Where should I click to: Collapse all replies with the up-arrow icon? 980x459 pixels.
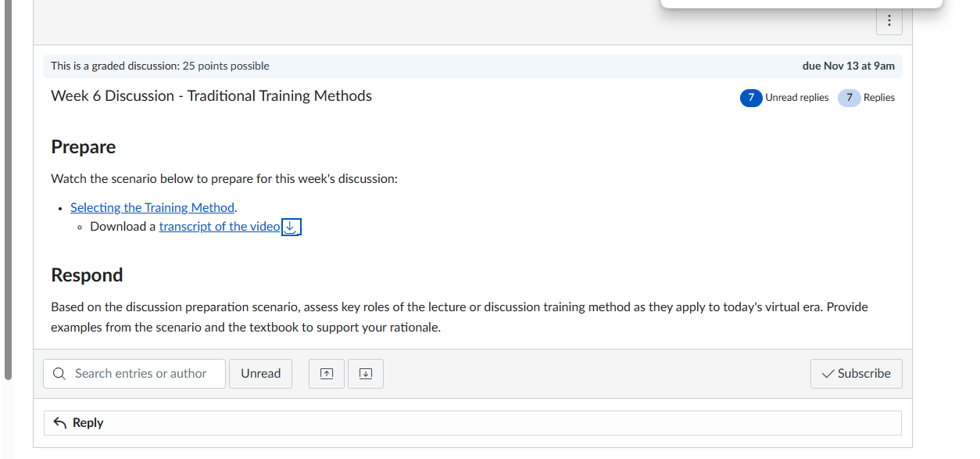coord(327,374)
